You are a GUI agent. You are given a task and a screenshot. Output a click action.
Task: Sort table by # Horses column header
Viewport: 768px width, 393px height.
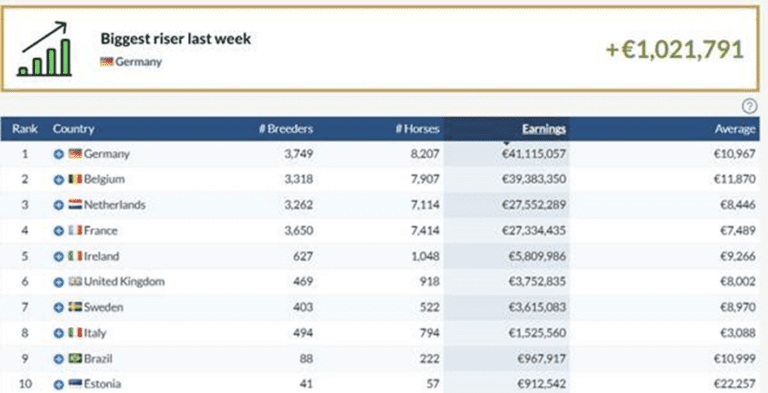[417, 129]
